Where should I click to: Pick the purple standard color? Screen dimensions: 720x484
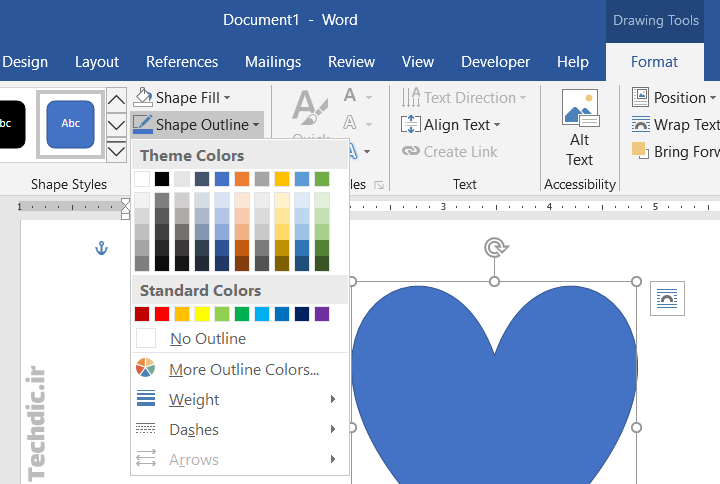click(322, 314)
